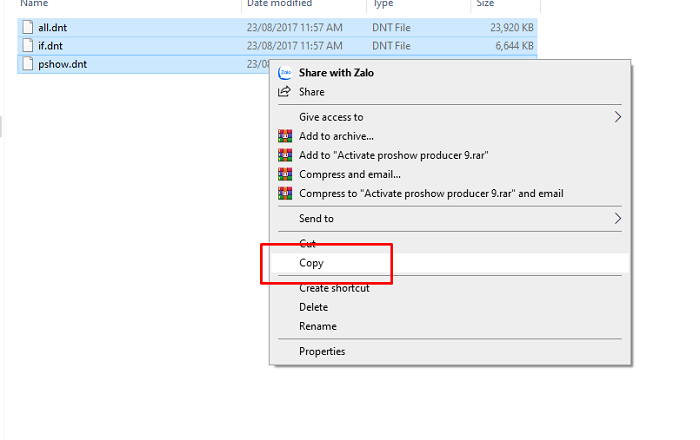Select the pshow.dnt file name
700x440 pixels.
point(62,64)
